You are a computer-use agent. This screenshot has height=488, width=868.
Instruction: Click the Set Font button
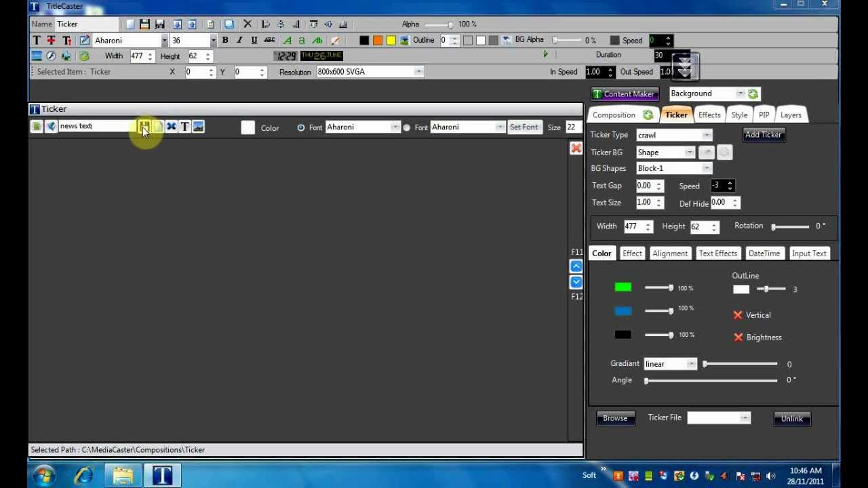524,127
